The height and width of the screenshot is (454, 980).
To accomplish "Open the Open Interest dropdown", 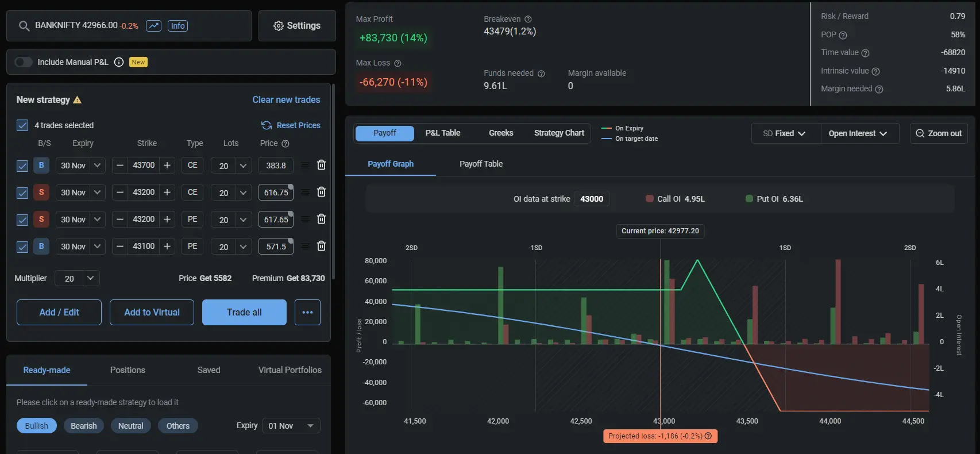I will coord(859,133).
